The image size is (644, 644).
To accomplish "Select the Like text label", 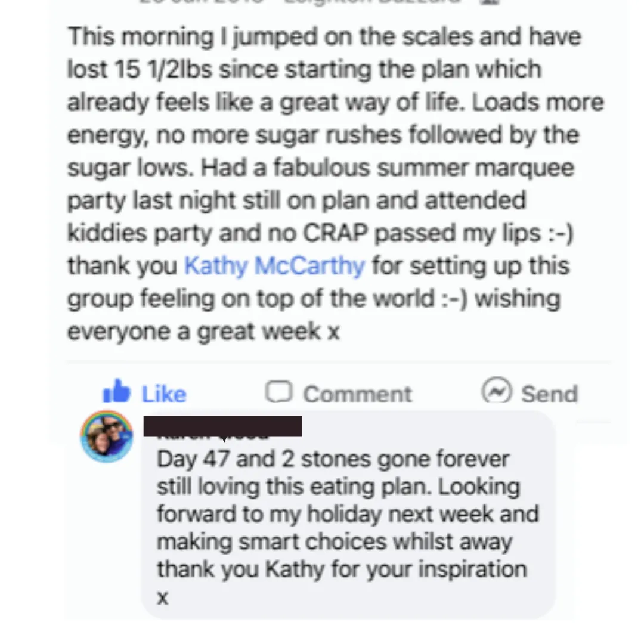I will coord(164,394).
